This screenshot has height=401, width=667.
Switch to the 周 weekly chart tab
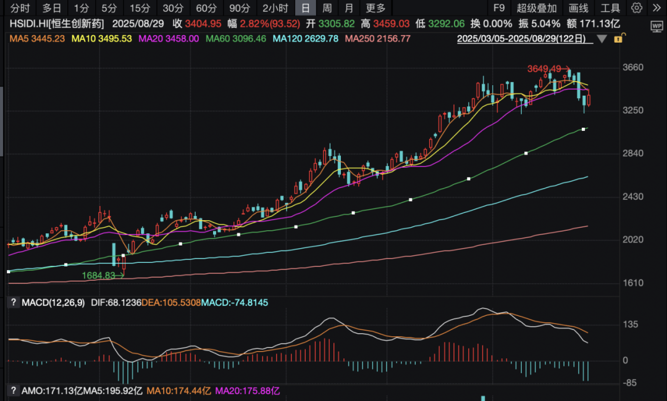click(327, 8)
